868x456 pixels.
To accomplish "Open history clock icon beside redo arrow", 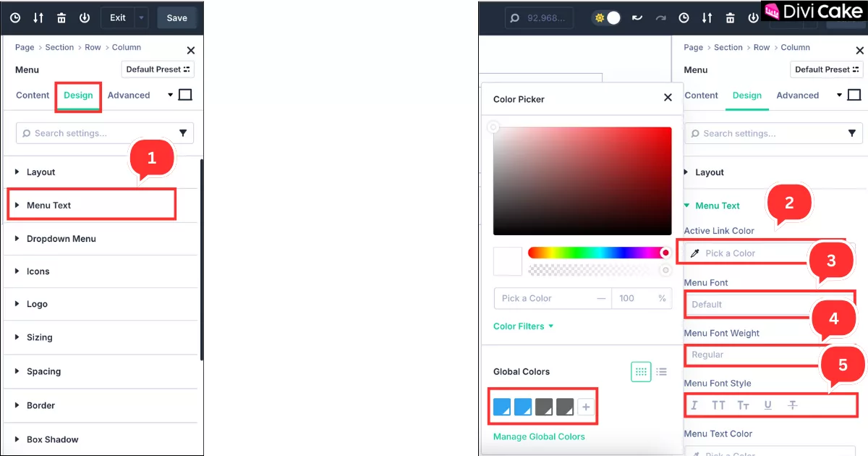I will point(684,17).
